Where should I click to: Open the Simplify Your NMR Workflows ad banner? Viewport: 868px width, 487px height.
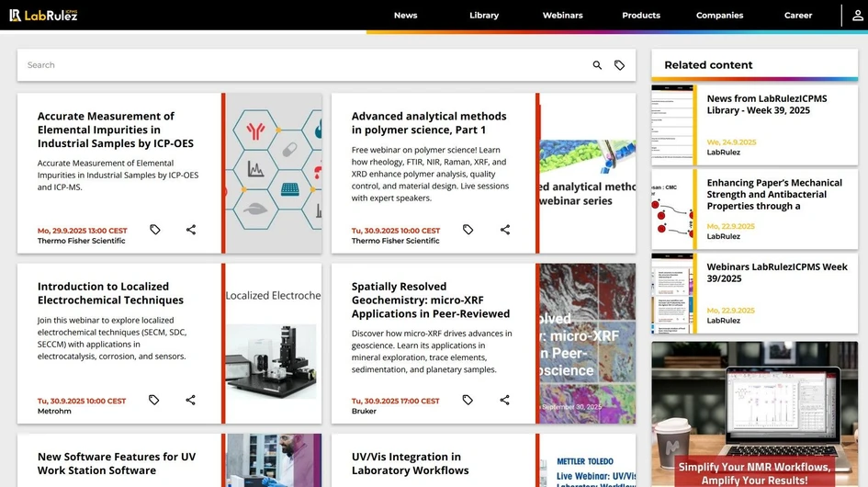755,413
